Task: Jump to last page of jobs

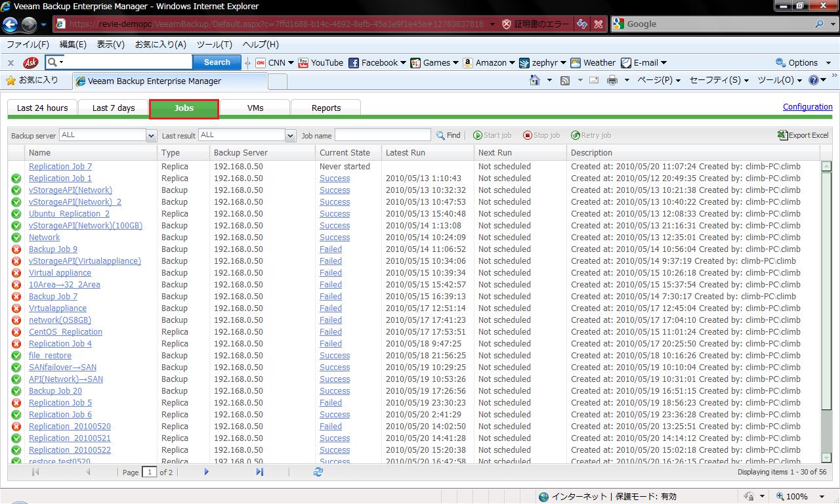Action: 260,472
